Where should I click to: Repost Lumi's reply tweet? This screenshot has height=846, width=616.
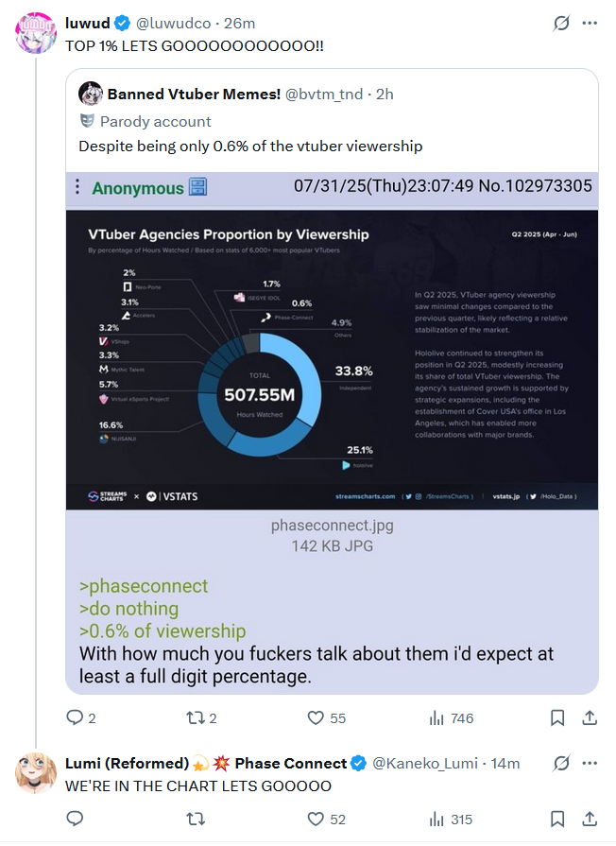tap(196, 819)
